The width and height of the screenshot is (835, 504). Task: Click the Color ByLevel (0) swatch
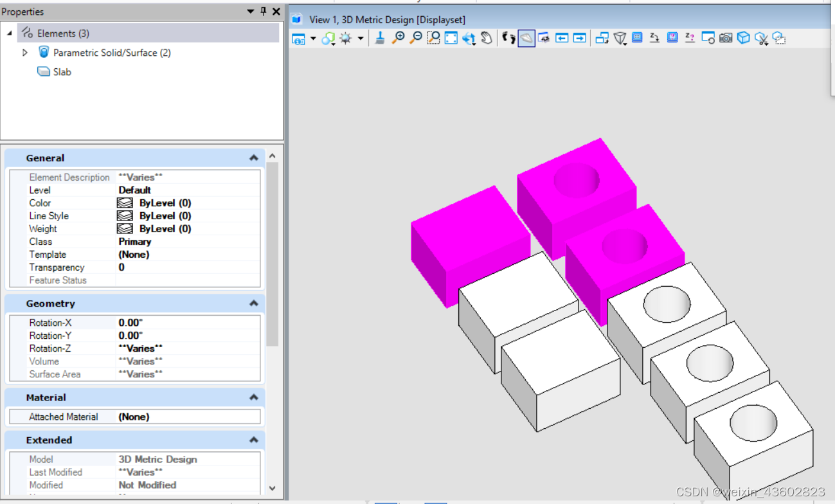click(x=125, y=203)
